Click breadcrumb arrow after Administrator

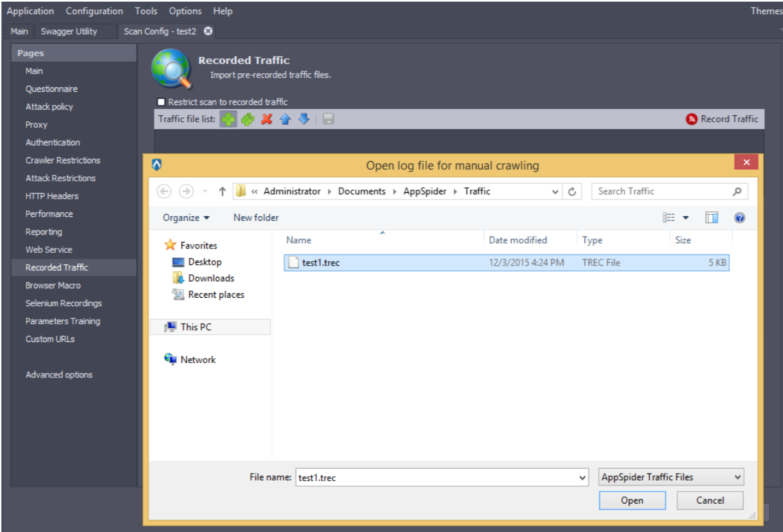tap(329, 192)
